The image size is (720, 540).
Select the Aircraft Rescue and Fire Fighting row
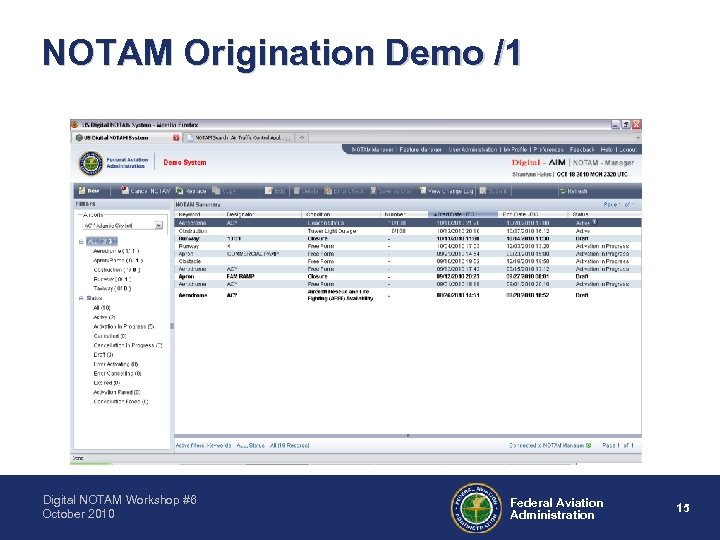(408, 295)
